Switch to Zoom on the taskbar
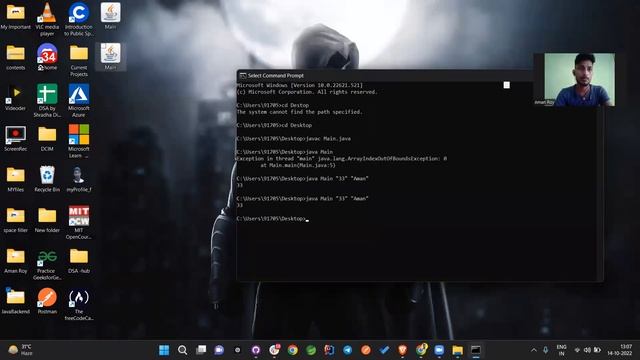Screen dimensions: 640x360 [x=439, y=350]
